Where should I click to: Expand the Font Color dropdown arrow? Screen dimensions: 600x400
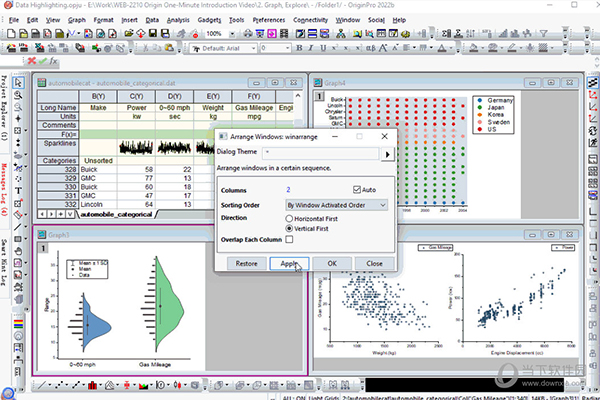450,48
